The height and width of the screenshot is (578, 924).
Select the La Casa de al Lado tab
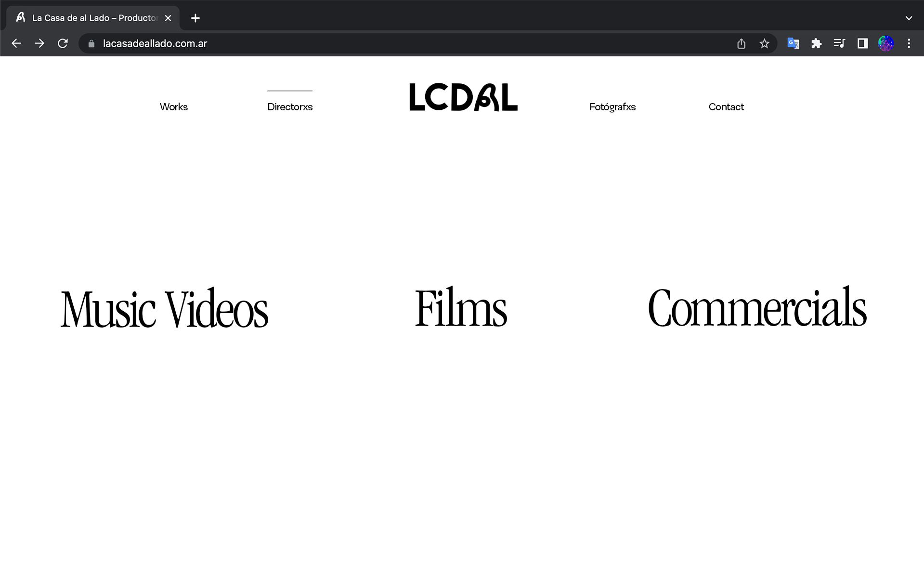[x=92, y=18]
